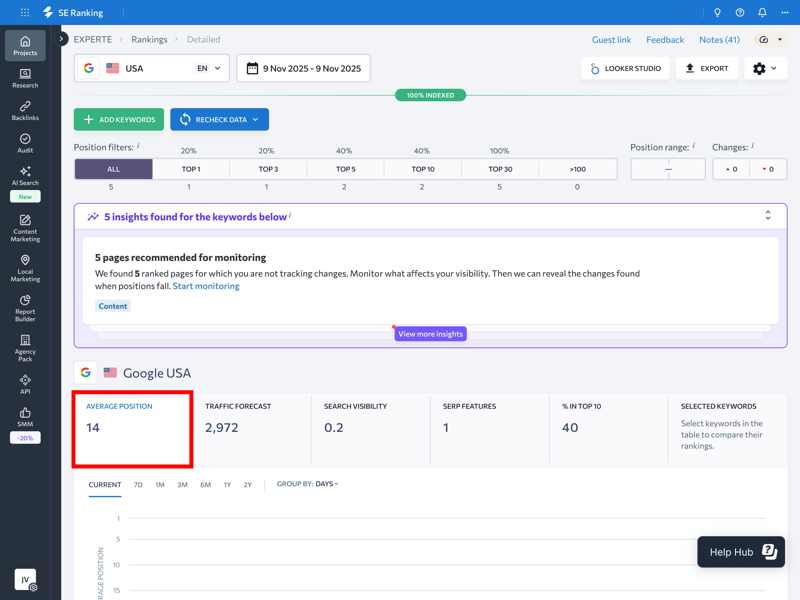
Task: Open the Group by Days dropdown
Action: (x=327, y=484)
